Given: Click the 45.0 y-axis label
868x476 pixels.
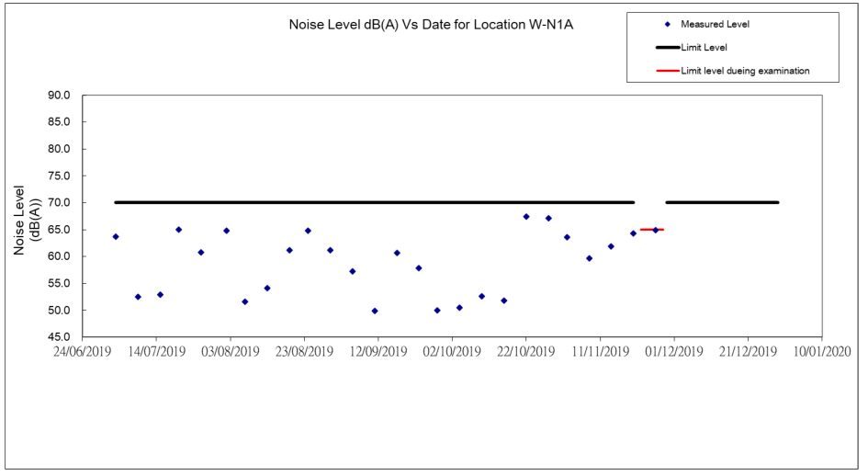Looking at the screenshot, I should click(60, 337).
